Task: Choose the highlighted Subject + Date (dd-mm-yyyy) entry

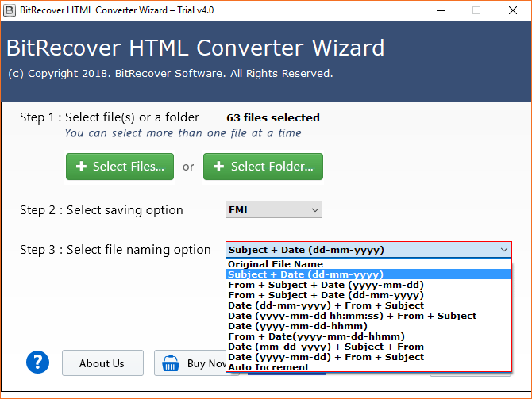Action: point(368,274)
